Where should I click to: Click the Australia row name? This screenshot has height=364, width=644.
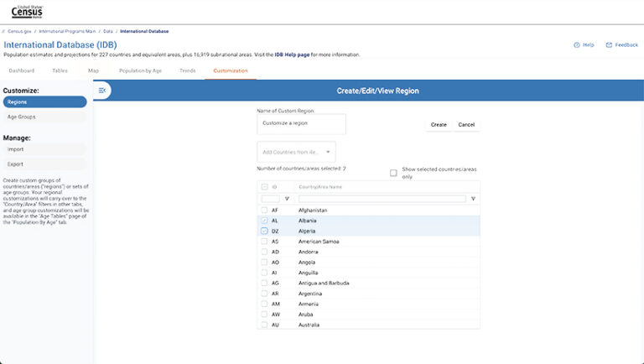pos(309,325)
